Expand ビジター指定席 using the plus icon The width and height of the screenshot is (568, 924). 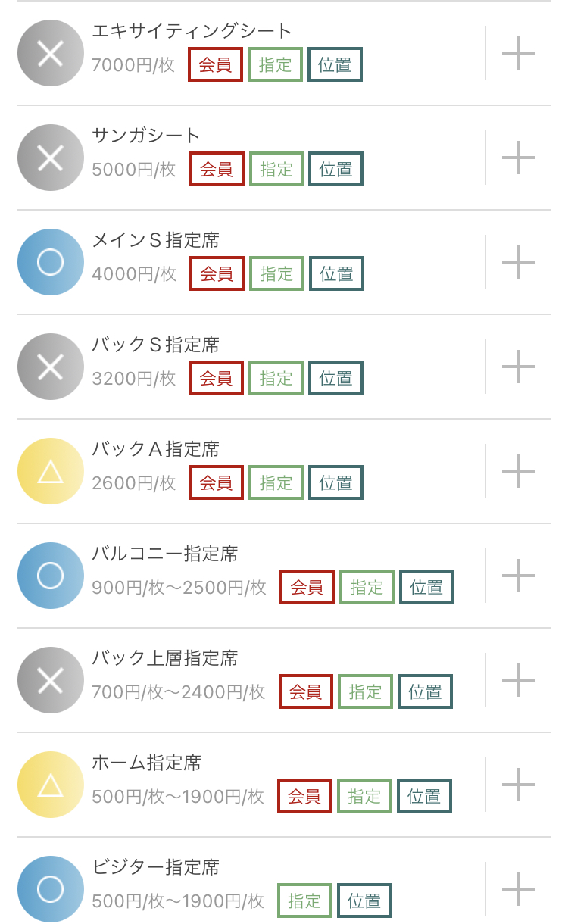click(x=519, y=889)
